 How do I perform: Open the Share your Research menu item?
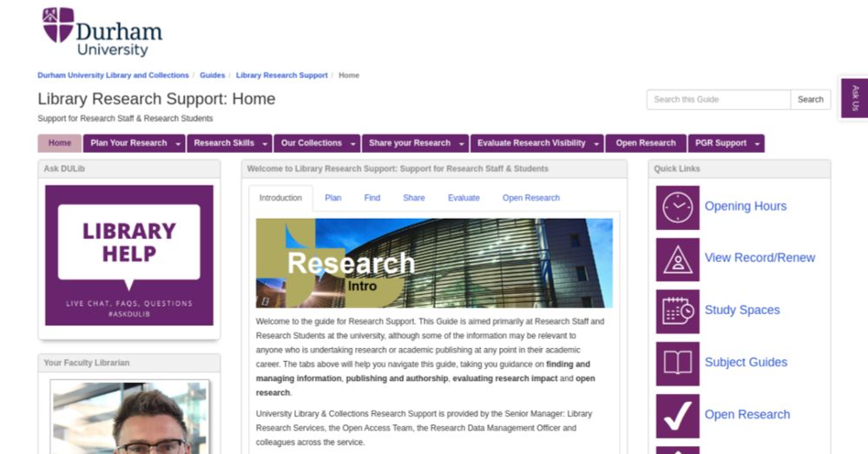pyautogui.click(x=410, y=143)
